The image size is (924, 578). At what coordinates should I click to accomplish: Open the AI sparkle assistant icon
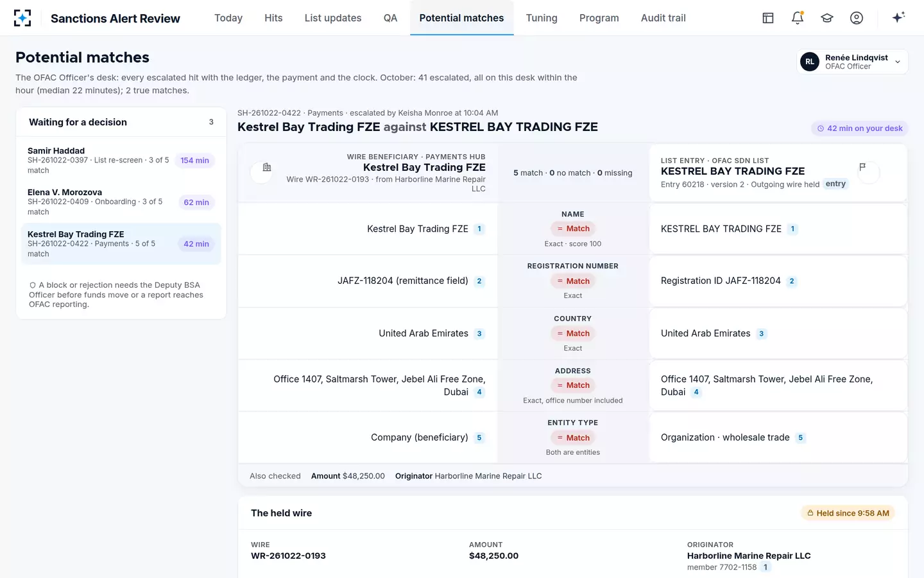coord(898,17)
